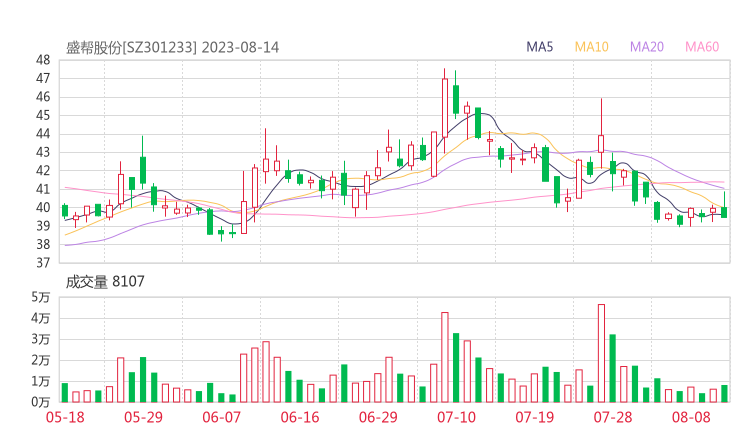Click the price axis value 44
740x440 pixels.
coord(43,134)
